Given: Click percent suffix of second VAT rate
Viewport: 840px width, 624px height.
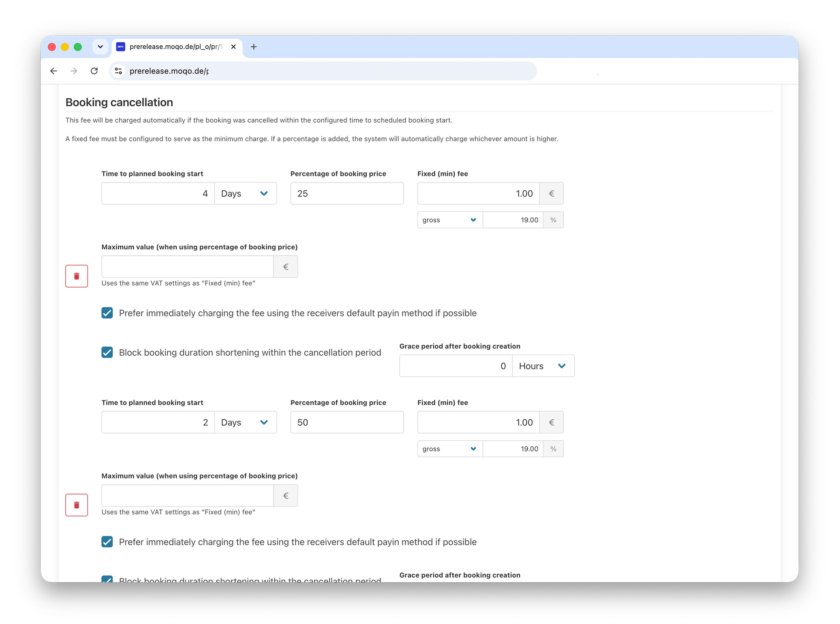Looking at the screenshot, I should pyautogui.click(x=553, y=449).
